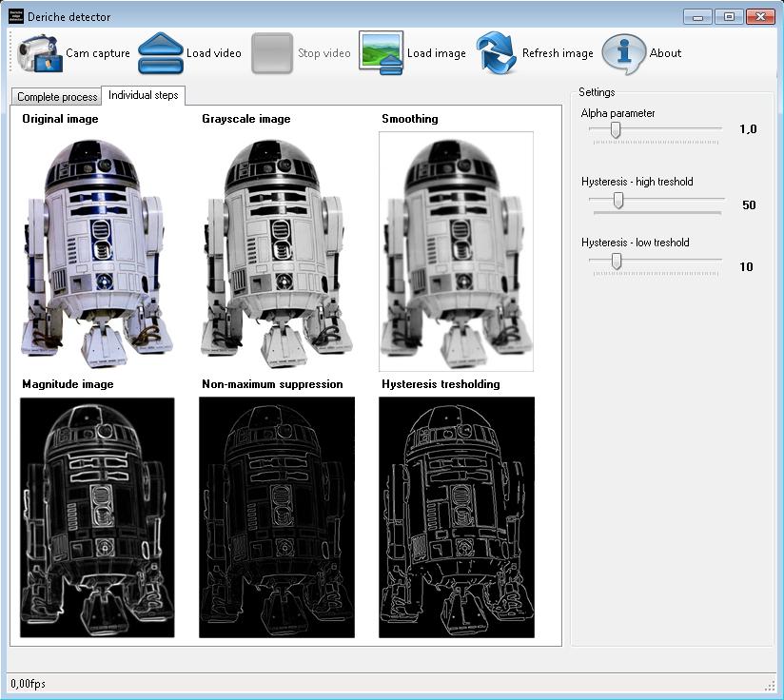Click the Load image landscape icon

click(381, 53)
